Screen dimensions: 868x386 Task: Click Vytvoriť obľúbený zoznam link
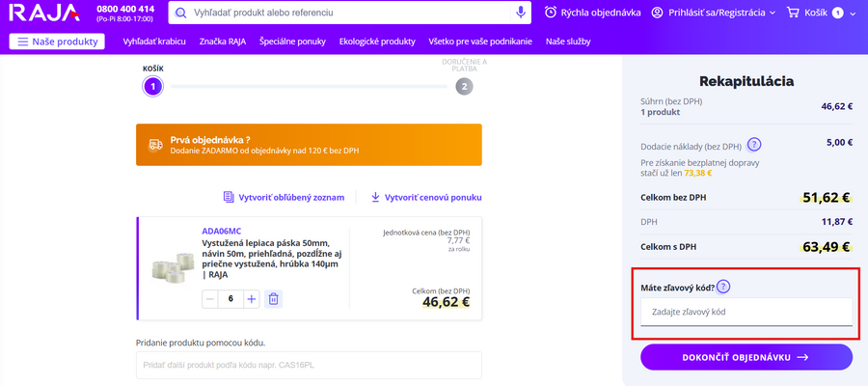click(x=284, y=197)
